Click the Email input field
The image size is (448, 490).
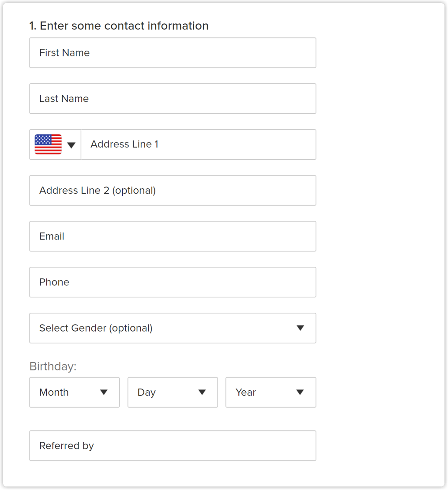point(173,236)
